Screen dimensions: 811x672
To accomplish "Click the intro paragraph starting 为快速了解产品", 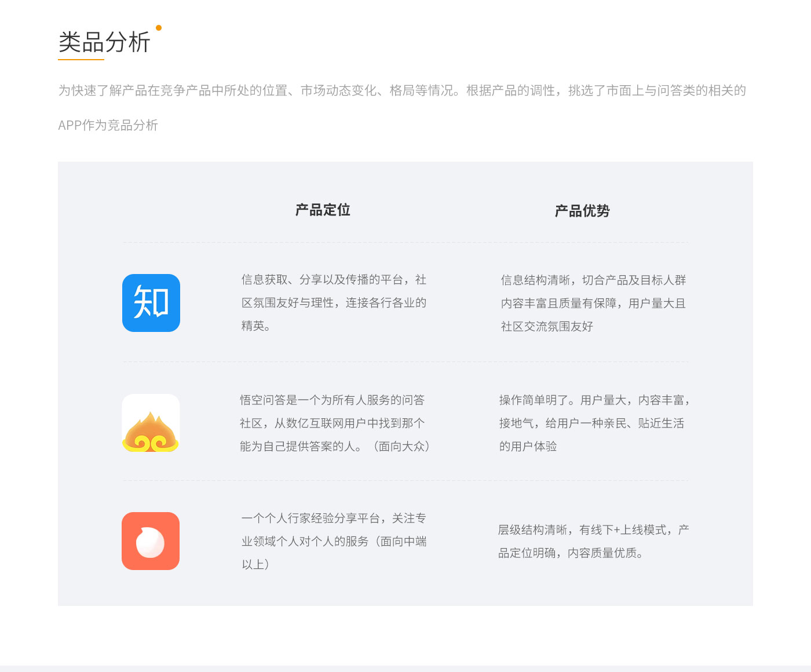I will coord(402,90).
